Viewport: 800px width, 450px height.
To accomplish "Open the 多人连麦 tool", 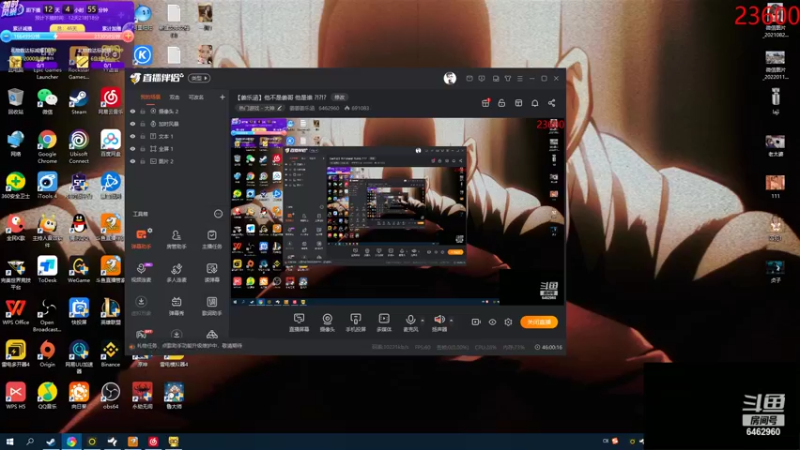I will (176, 272).
